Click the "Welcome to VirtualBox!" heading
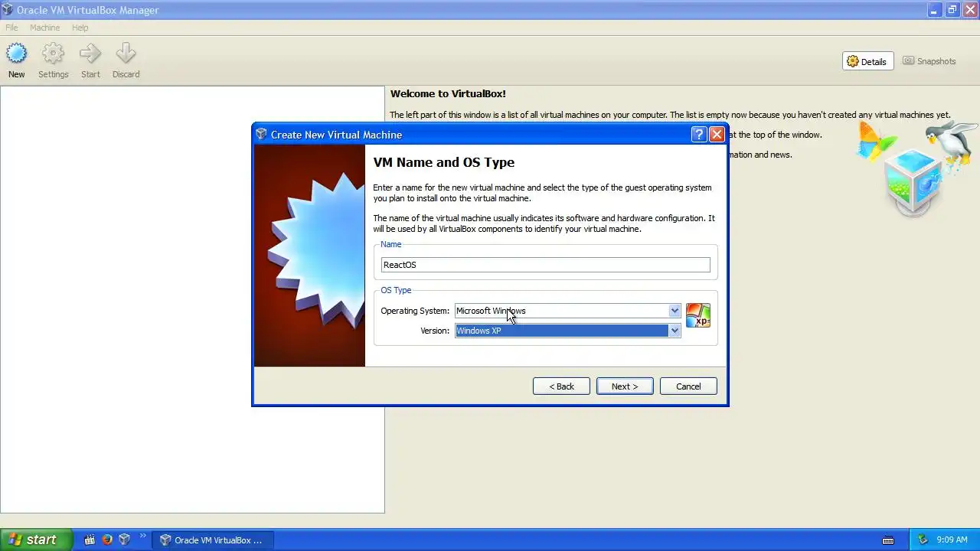 [448, 93]
